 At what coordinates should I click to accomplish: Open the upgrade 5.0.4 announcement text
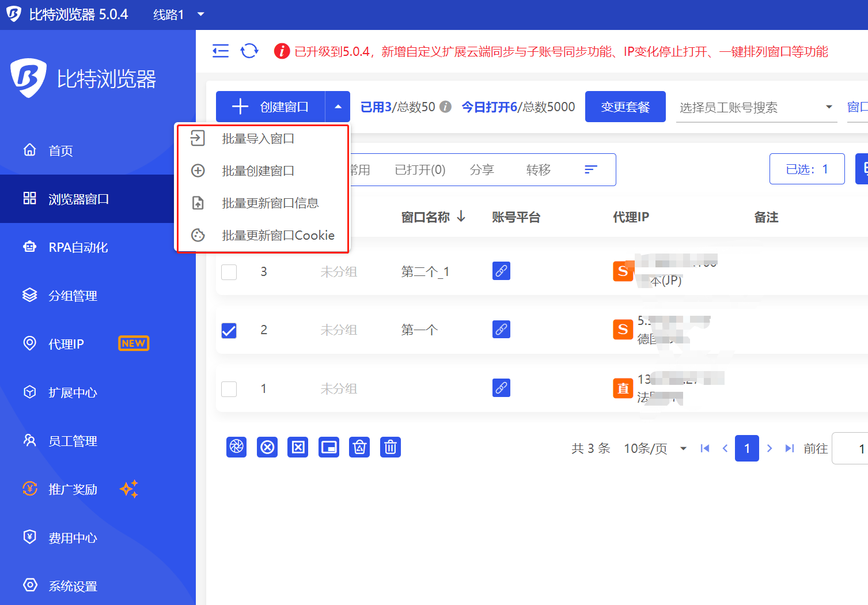pyautogui.click(x=562, y=51)
